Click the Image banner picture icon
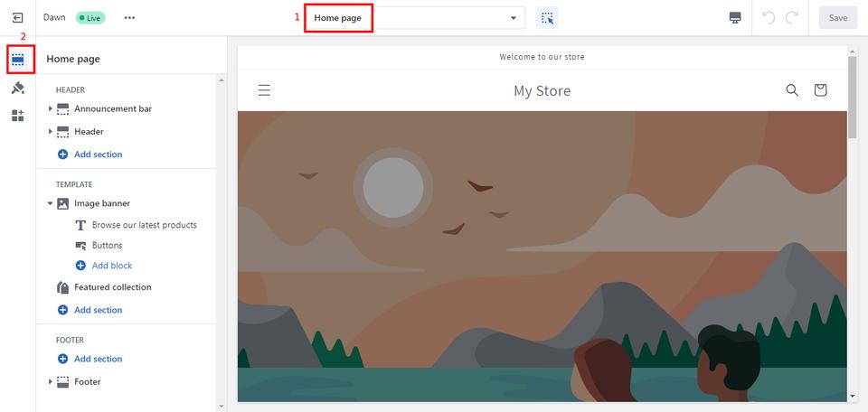The height and width of the screenshot is (412, 868). (63, 203)
